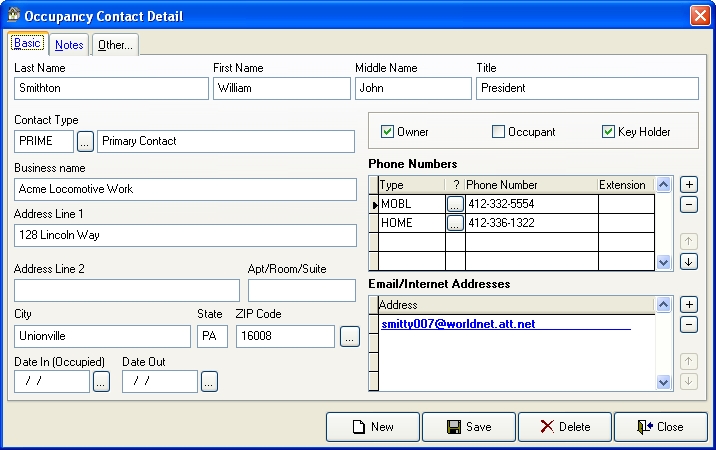Add a new email address with plus button
The image size is (716, 450).
tap(688, 304)
